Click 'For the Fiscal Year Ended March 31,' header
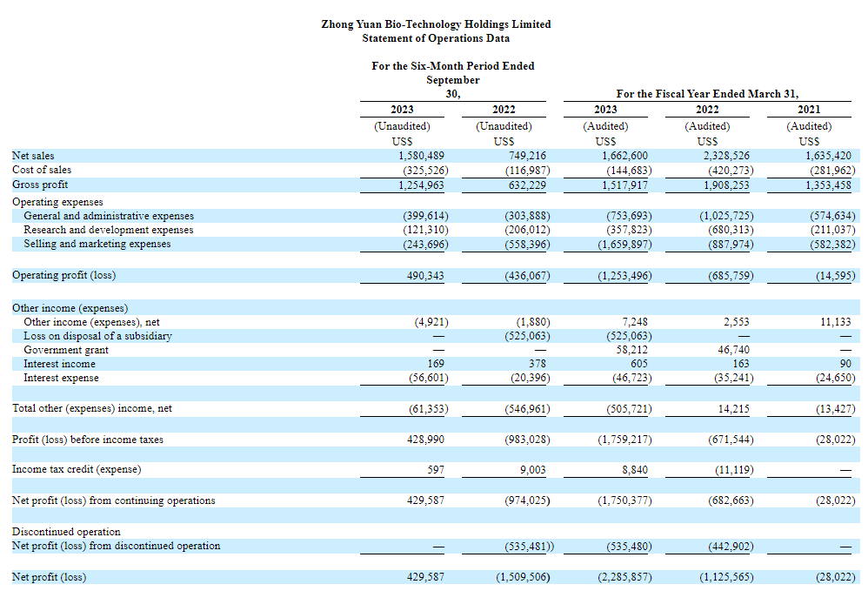Screen dimensions: 868x591 [707, 94]
